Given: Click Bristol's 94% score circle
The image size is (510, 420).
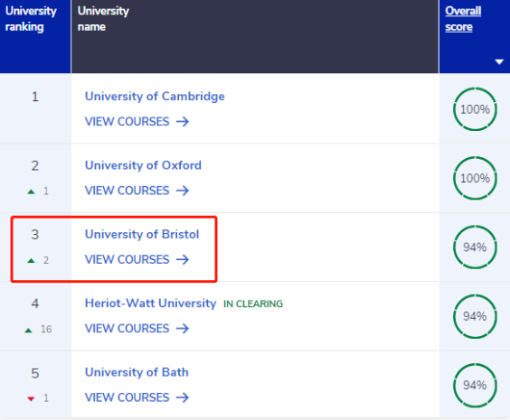Looking at the screenshot, I should pyautogui.click(x=475, y=247).
